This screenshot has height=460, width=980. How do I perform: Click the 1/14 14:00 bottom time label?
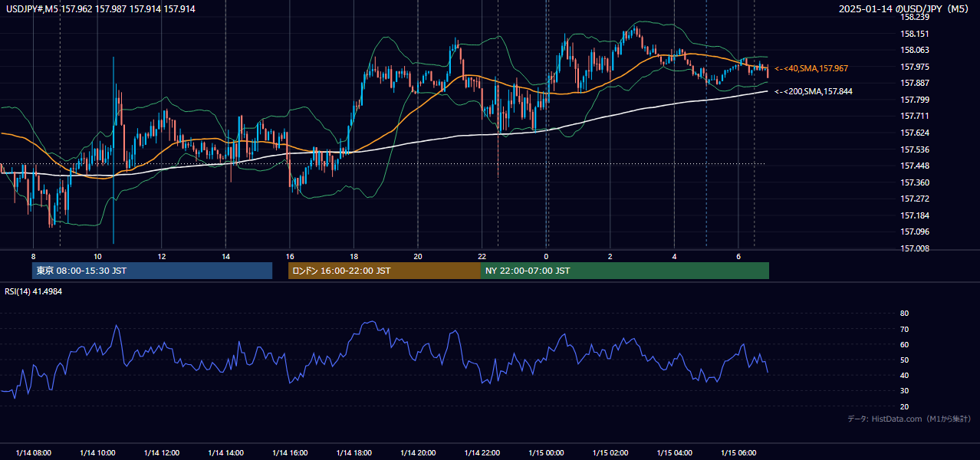click(225, 453)
